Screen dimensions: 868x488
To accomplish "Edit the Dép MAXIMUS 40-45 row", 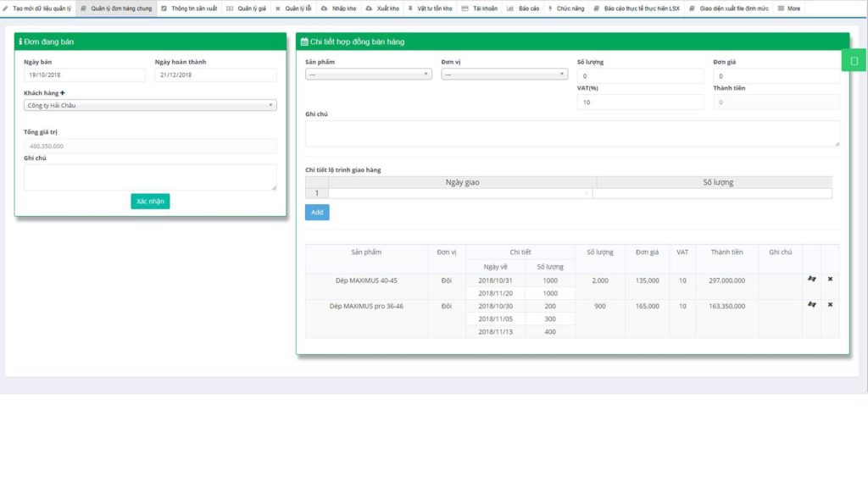I will coord(811,279).
